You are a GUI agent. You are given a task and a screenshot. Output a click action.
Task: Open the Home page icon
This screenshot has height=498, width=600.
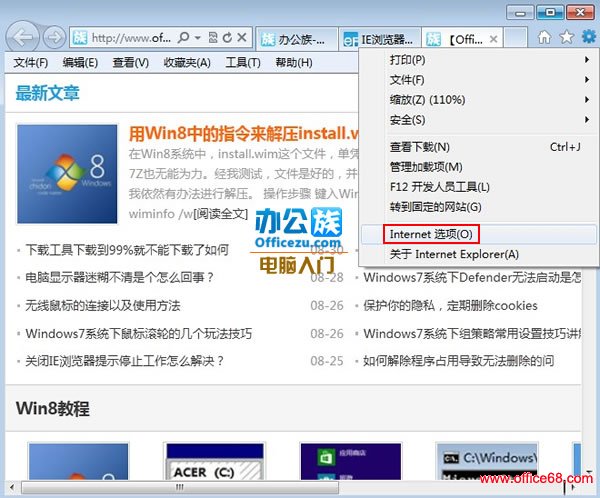coord(544,37)
